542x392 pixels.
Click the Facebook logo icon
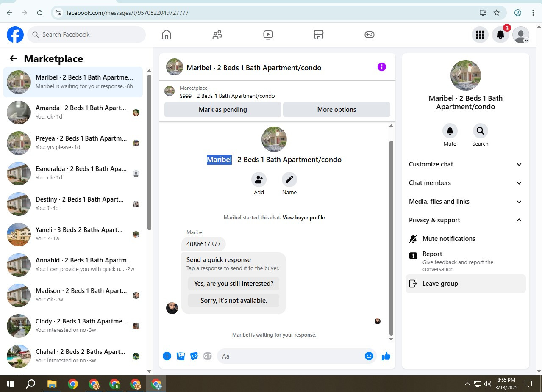[15, 35]
